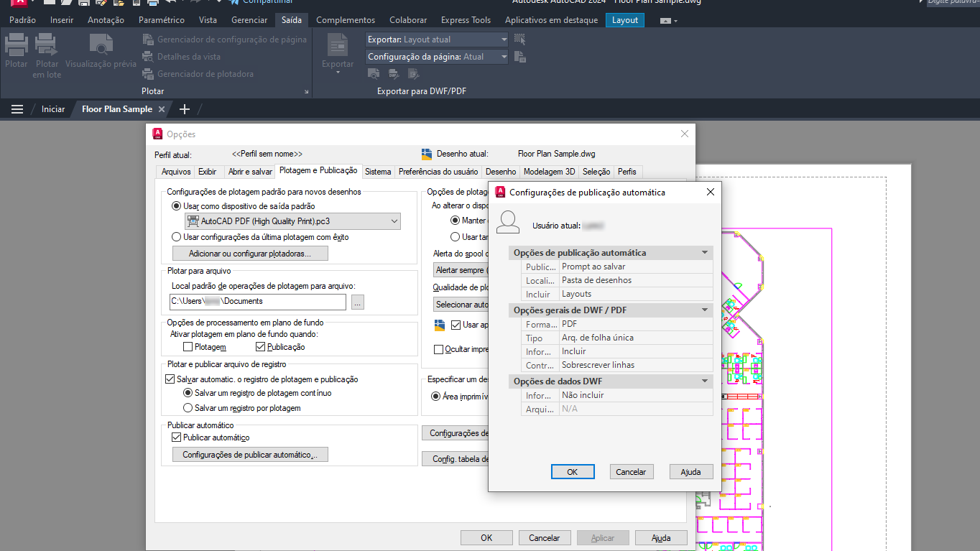
Task: Select Salvar um registro de plotagem contínuo
Action: 188,394
